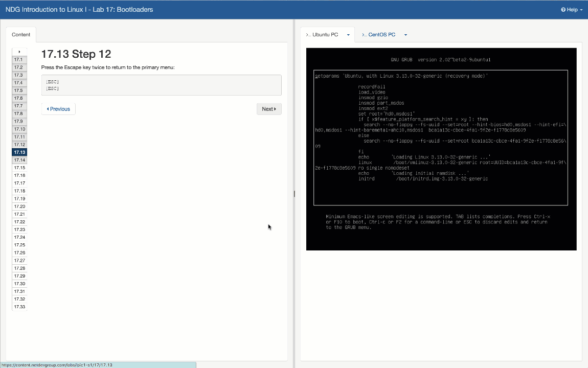Jump to section 17.6
Screen dimensions: 588x368
tap(19, 98)
